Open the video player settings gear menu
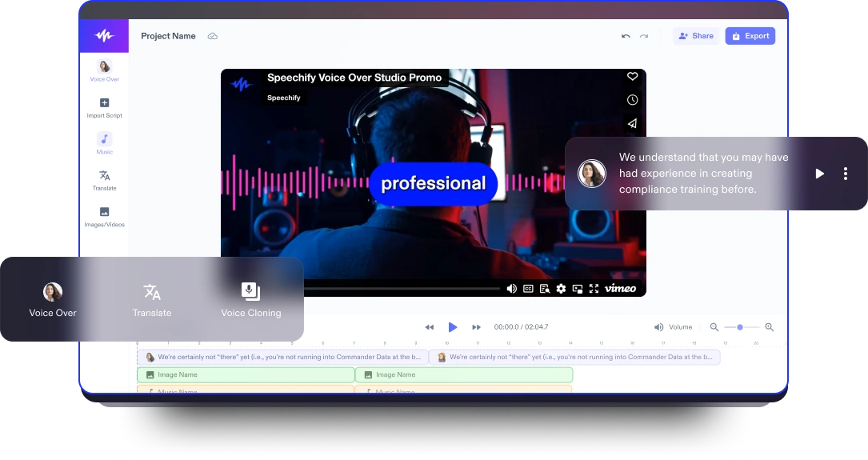The height and width of the screenshot is (460, 868). [x=561, y=289]
